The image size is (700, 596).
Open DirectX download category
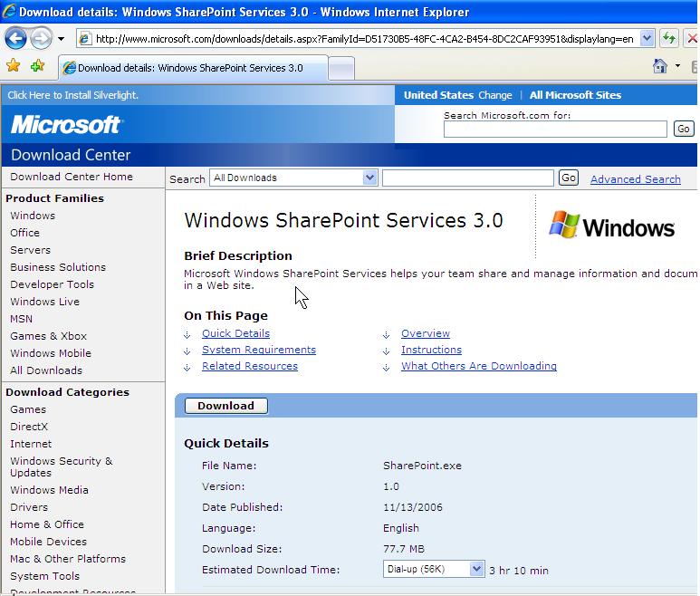[29, 427]
